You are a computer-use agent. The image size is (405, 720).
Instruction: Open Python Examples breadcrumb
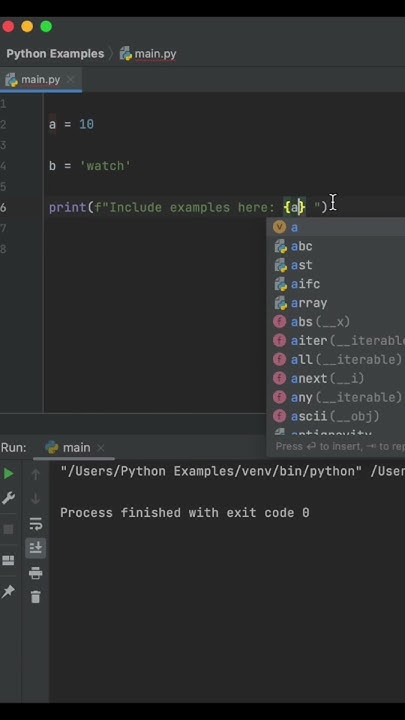tap(55, 54)
